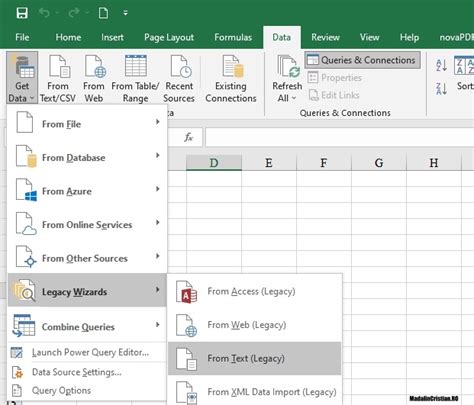Click Launch Power Query Editor
Image resolution: width=474 pixels, height=405 pixels.
pyautogui.click(x=87, y=352)
